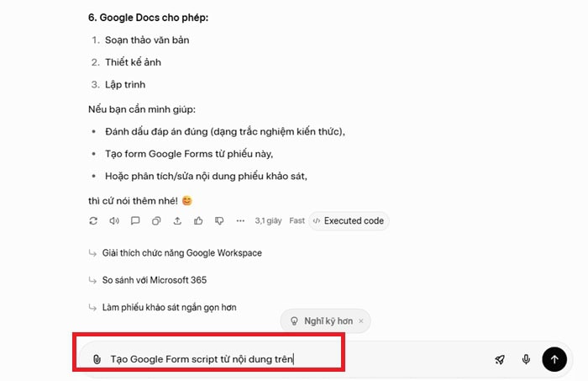Click the paperclip attach file icon
The width and height of the screenshot is (588, 381).
point(97,359)
